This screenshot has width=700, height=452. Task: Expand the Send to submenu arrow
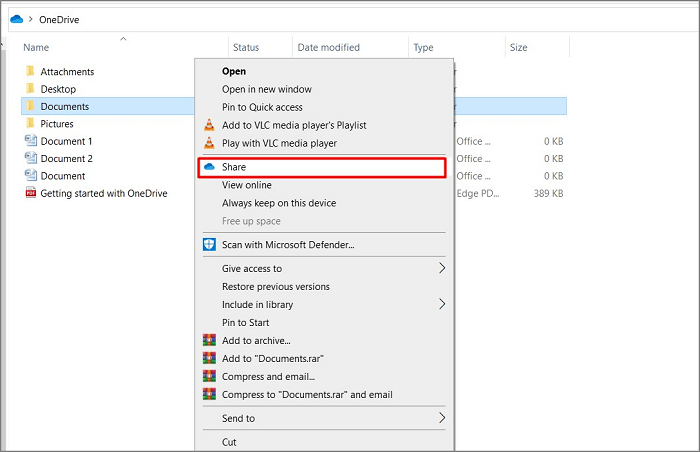[441, 418]
